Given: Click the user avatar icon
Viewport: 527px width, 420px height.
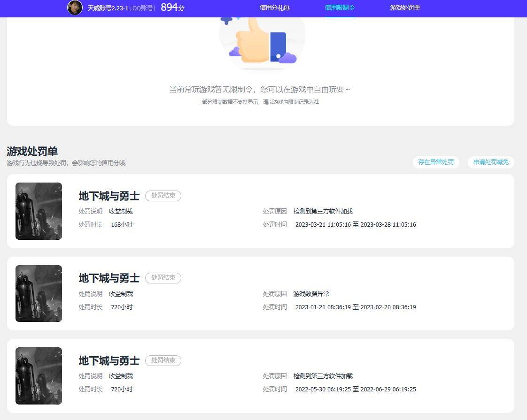Looking at the screenshot, I should pyautogui.click(x=75, y=8).
